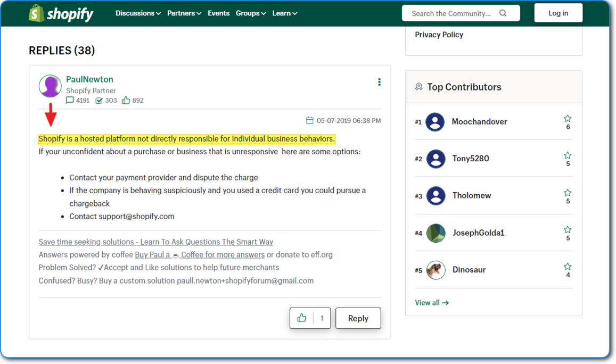Open JosephGolda1's avatar

(x=436, y=233)
